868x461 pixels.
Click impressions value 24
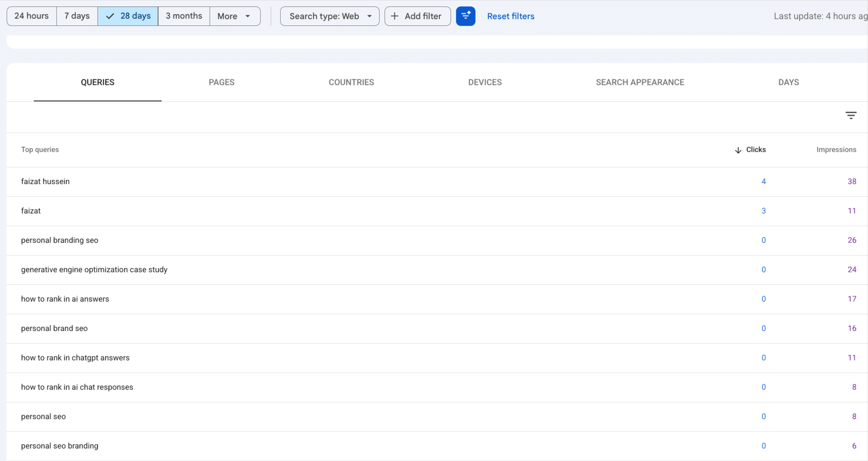852,270
